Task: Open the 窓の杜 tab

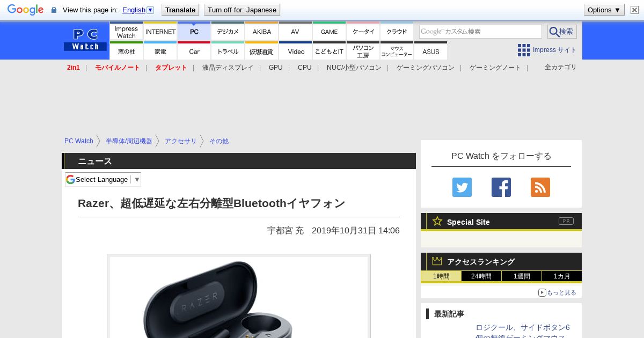Action: pos(126,51)
